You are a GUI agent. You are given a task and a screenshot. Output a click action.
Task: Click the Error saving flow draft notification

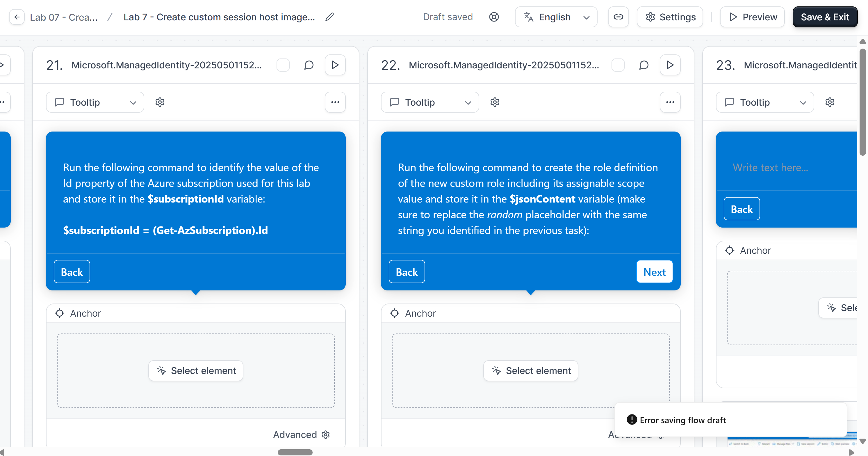click(x=730, y=420)
